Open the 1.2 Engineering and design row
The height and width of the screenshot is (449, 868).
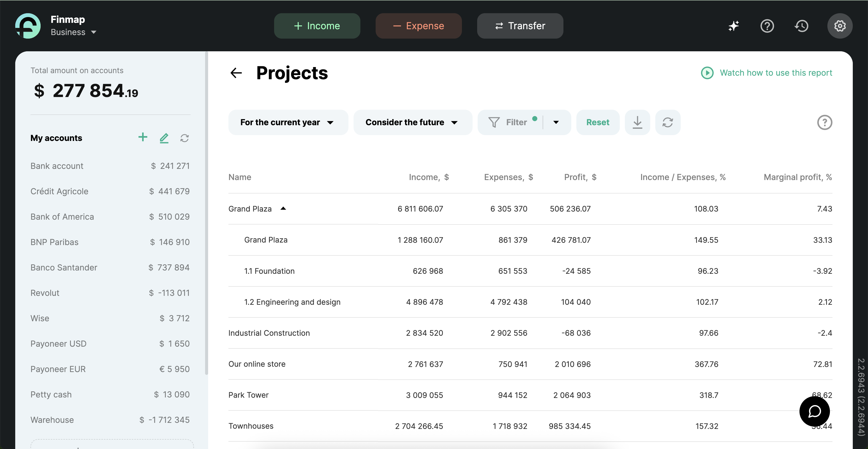pos(530,302)
